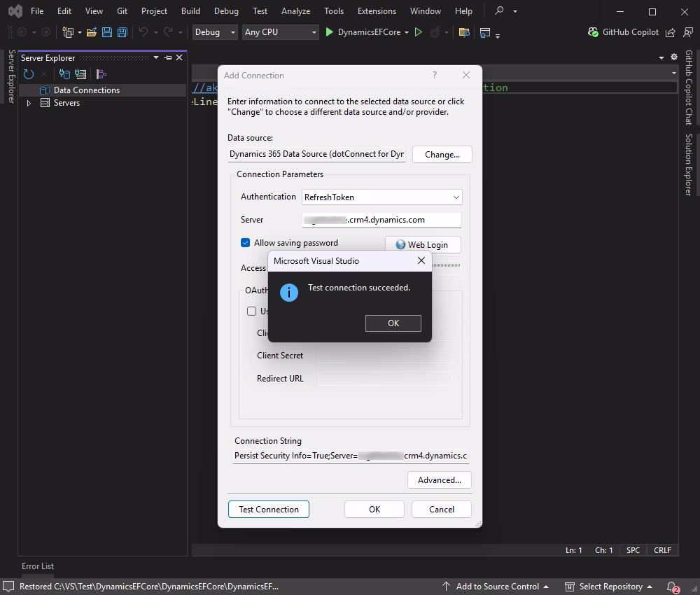
Task: Click the New Project toolbar icon
Action: [x=68, y=32]
